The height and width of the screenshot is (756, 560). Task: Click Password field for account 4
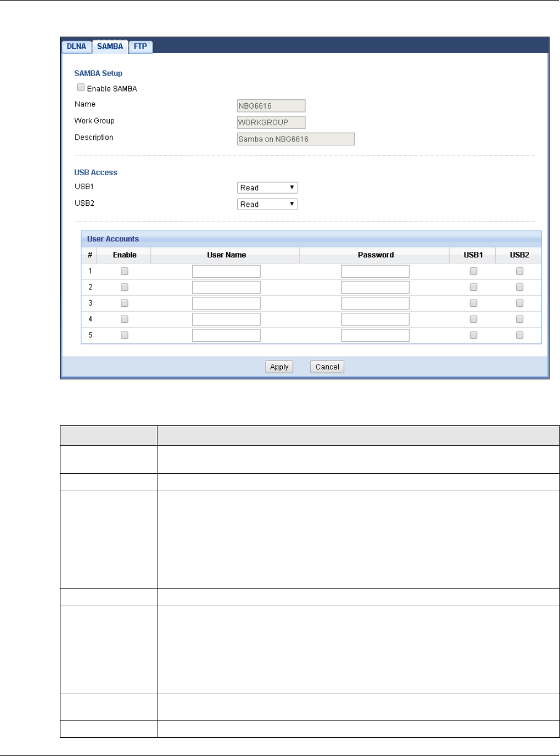point(375,319)
